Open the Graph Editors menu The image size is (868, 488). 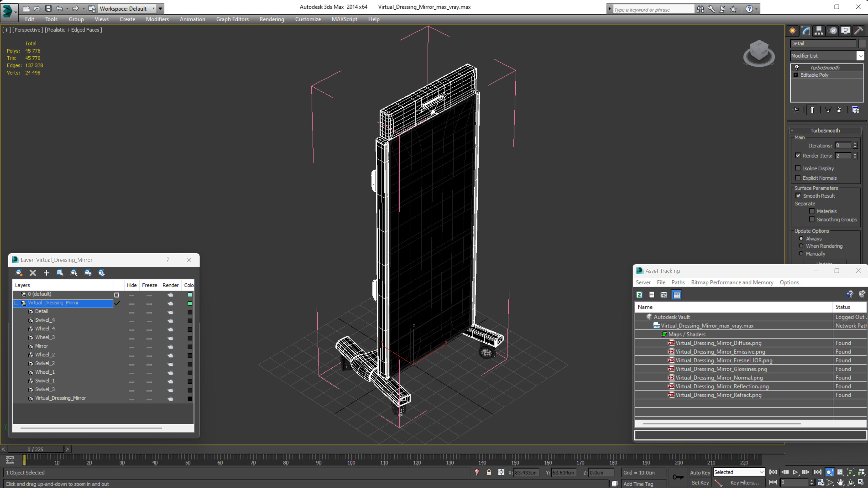232,19
